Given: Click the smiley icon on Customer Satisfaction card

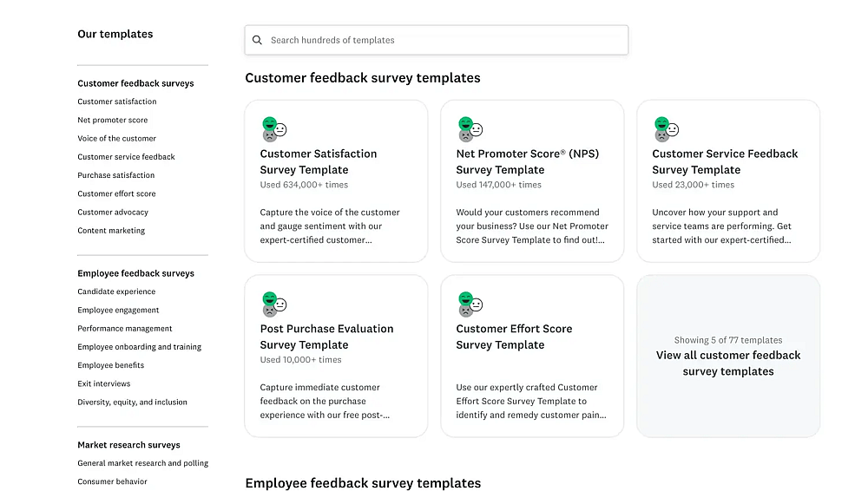Looking at the screenshot, I should [274, 129].
